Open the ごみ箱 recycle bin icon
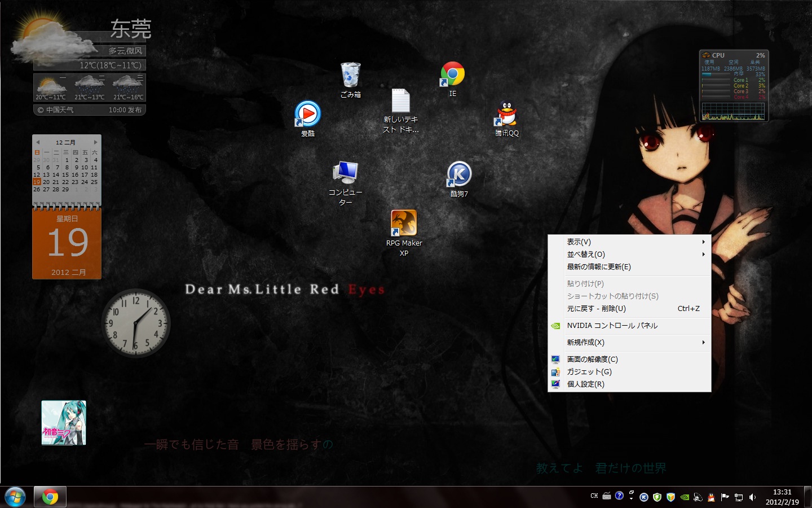This screenshot has width=812, height=508. 350,80
